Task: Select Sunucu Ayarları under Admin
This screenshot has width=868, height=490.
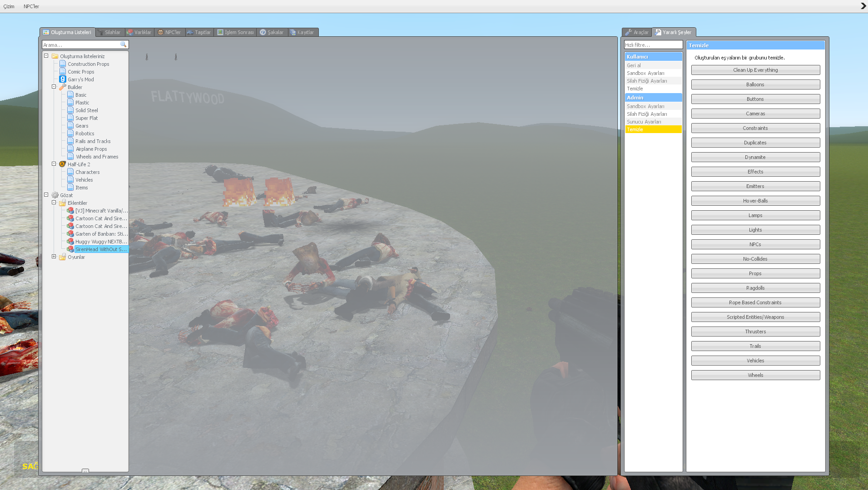Action: (653, 122)
